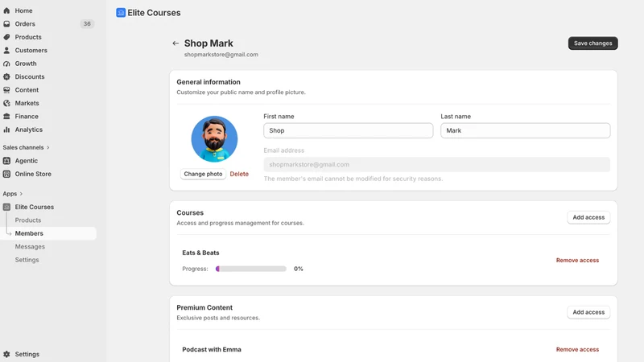Click the Content icon in sidebar
Screen dimensions: 644x362
(6, 90)
